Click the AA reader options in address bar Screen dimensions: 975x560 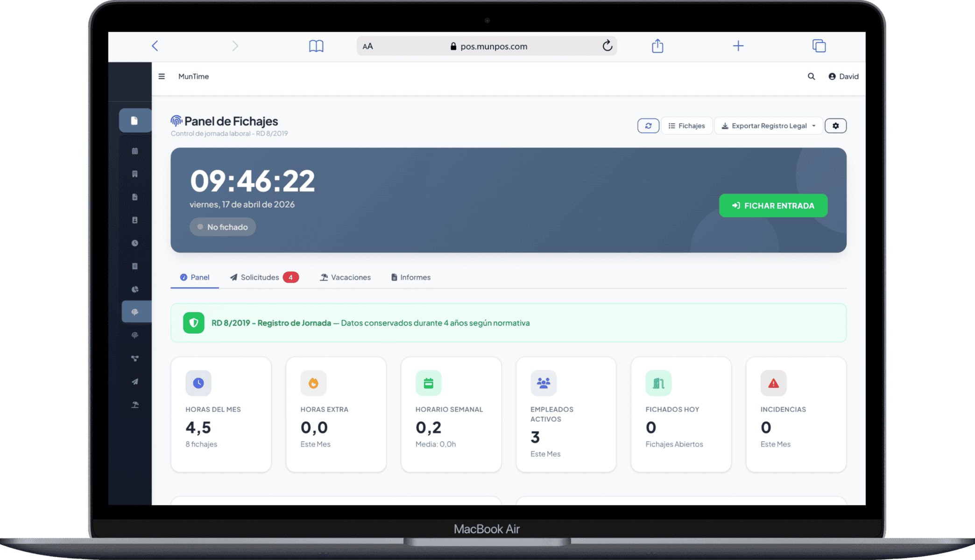(x=368, y=46)
